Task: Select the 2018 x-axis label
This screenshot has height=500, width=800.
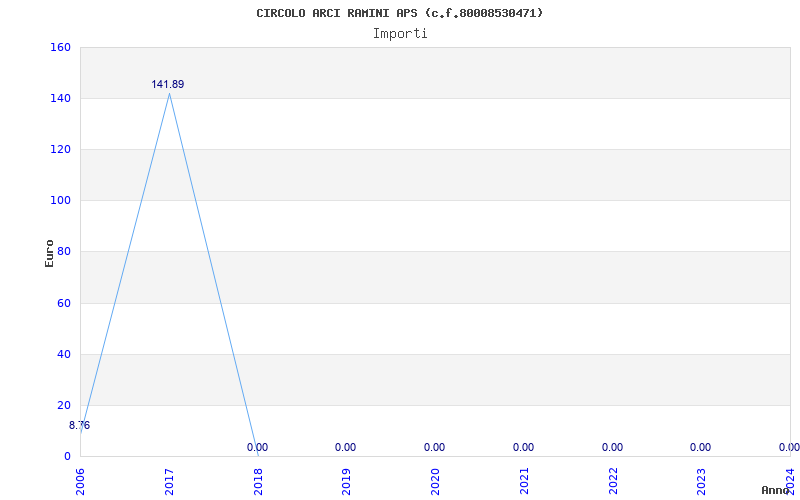Action: coord(258,481)
